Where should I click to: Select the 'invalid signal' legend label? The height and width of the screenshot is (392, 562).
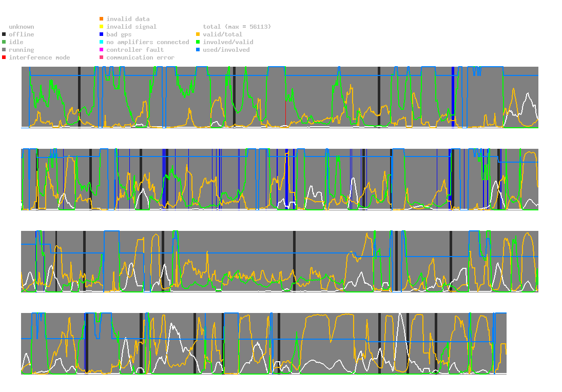coord(131,27)
